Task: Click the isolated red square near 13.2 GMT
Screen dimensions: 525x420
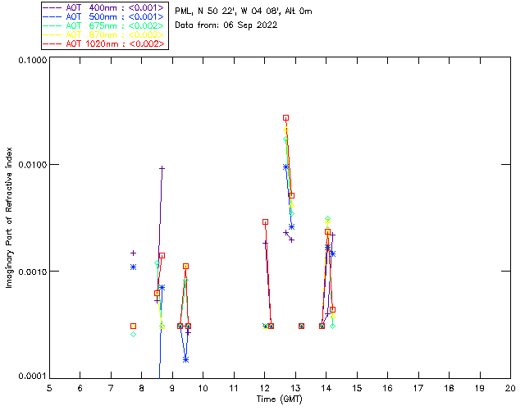Action: tap(302, 326)
